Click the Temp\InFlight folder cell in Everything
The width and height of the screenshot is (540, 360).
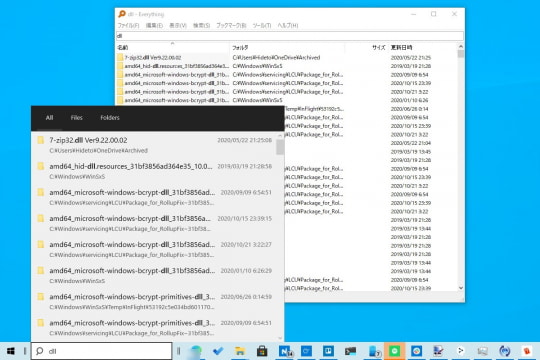coord(314,109)
